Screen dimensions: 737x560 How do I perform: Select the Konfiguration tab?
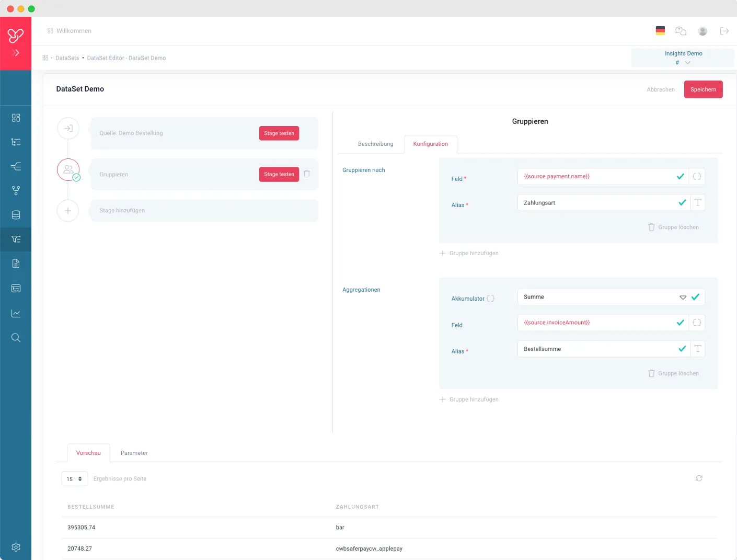431,144
